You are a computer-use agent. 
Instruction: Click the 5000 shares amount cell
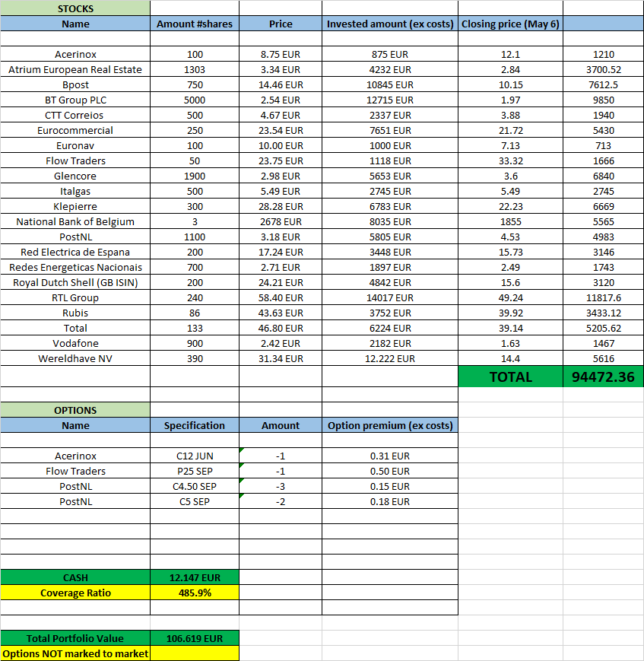click(x=195, y=100)
